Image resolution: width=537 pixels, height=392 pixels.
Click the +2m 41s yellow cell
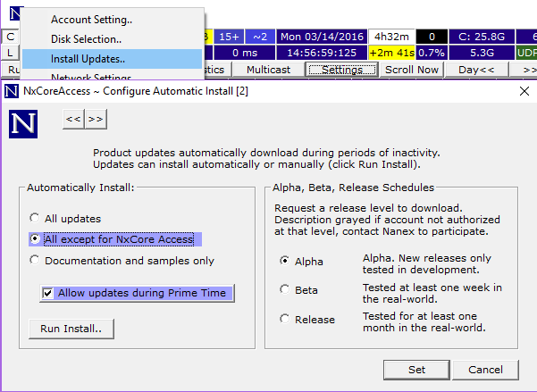[x=391, y=53]
